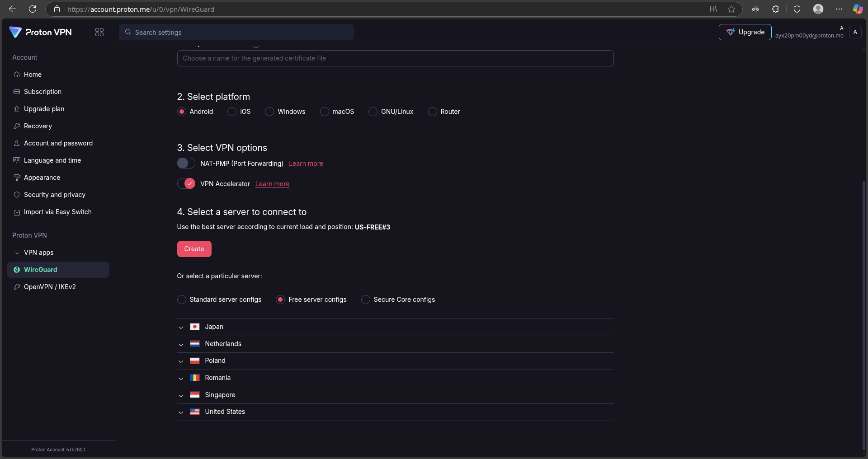Click the Proton VPN logo

click(40, 32)
